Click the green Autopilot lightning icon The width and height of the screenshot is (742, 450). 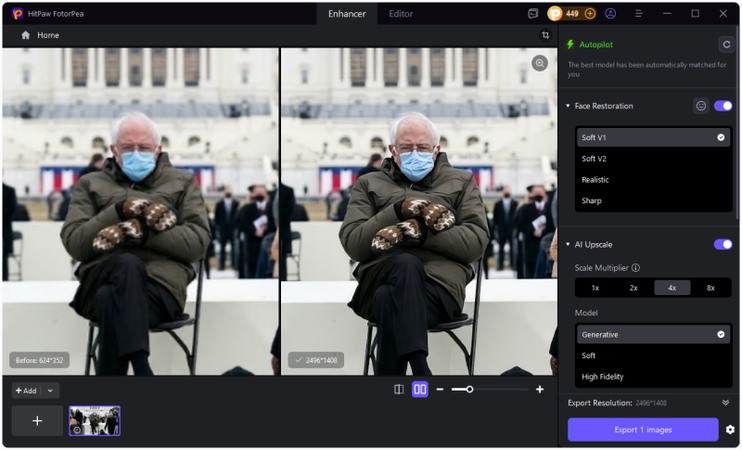coord(570,44)
